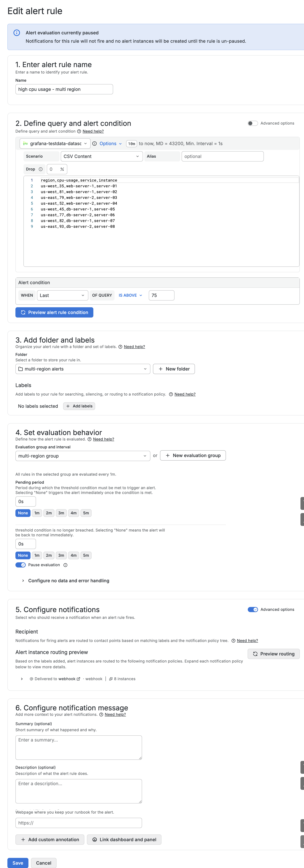Click the plus icon on New folder
This screenshot has width=304, height=868.
[161, 369]
